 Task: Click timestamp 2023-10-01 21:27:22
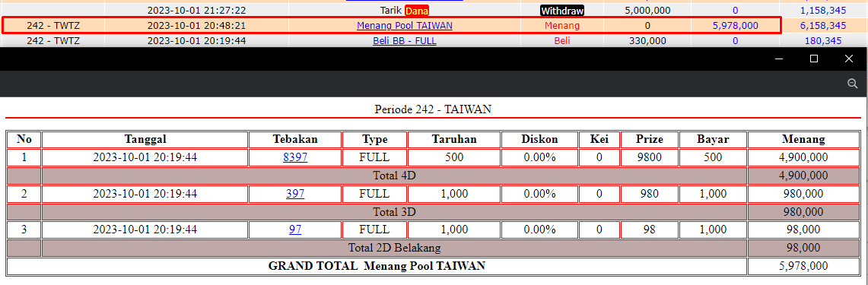click(x=196, y=11)
